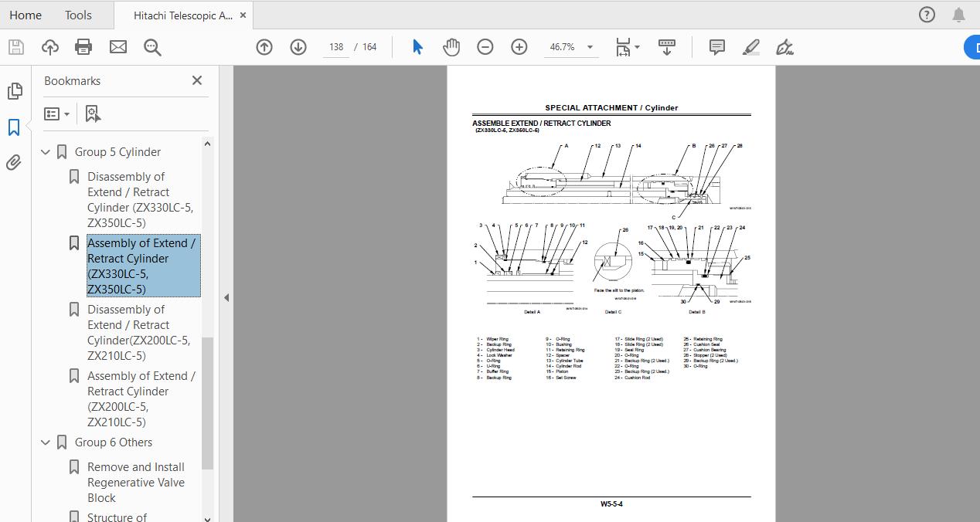Click page number field 138

coord(336,47)
